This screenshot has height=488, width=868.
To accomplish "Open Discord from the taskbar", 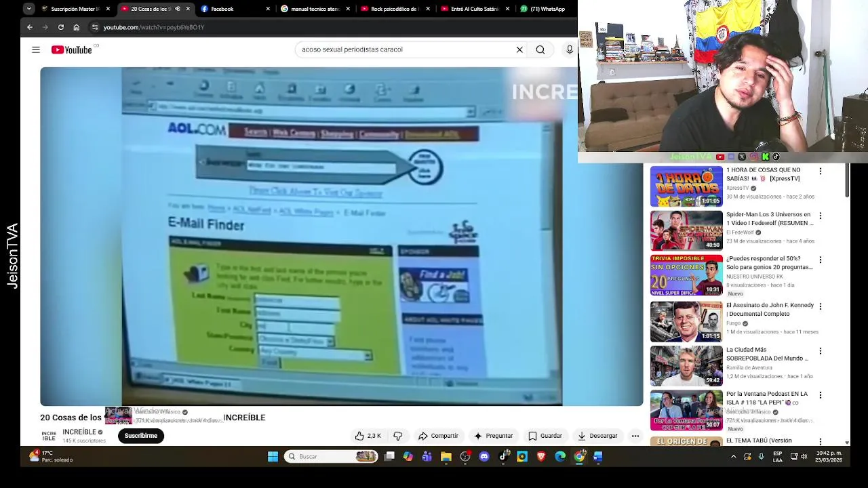I will (484, 457).
